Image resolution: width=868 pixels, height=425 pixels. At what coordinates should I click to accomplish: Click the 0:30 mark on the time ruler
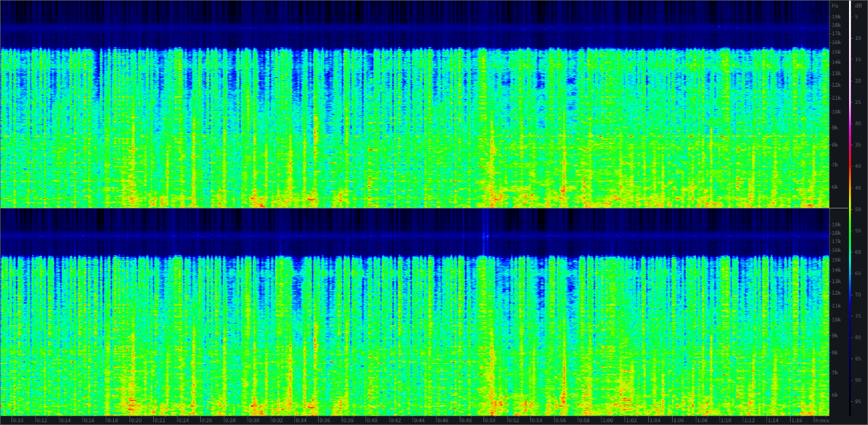pos(254,420)
